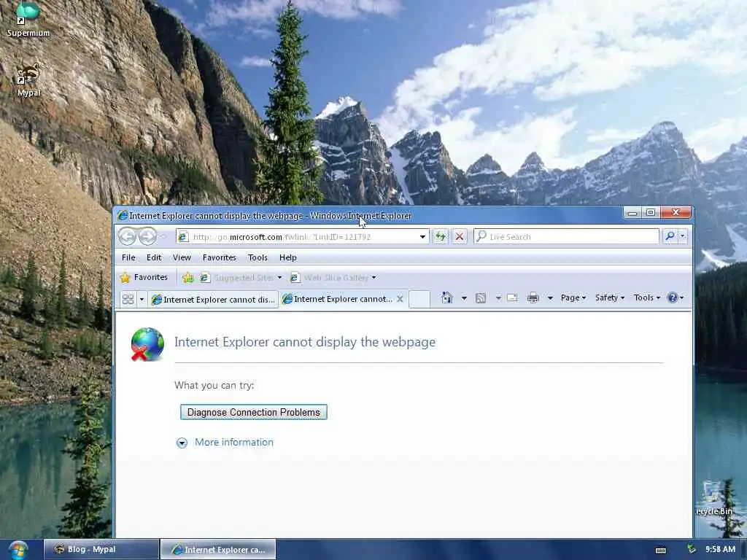
Task: Expand the Home button dropdown arrow
Action: [x=464, y=298]
